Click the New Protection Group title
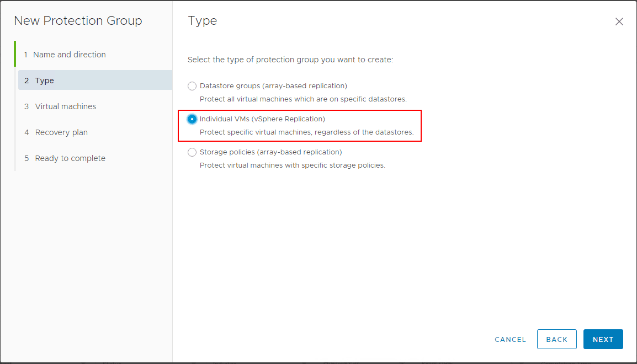Viewport: 637px width, 364px height. (x=78, y=20)
